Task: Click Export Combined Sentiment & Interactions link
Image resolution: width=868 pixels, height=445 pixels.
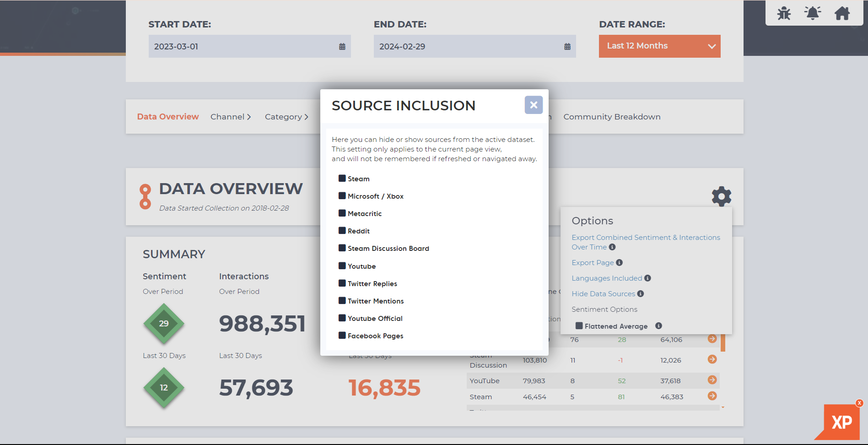Action: (x=646, y=242)
